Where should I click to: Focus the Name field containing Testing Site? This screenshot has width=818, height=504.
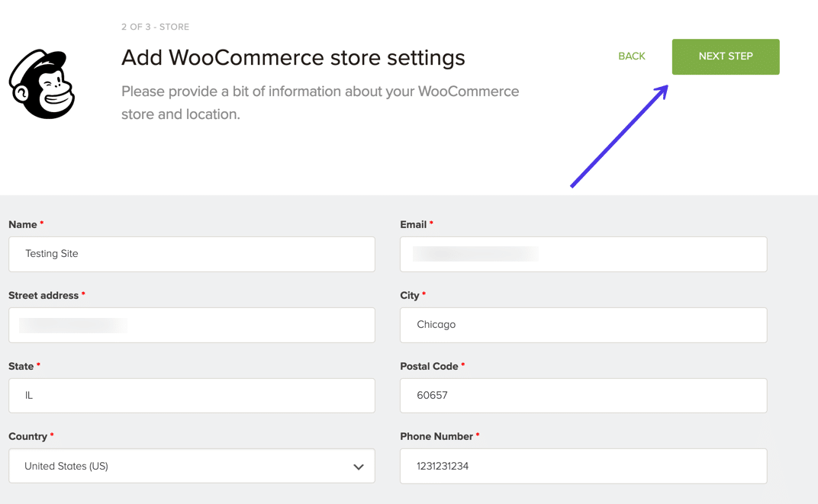(191, 254)
